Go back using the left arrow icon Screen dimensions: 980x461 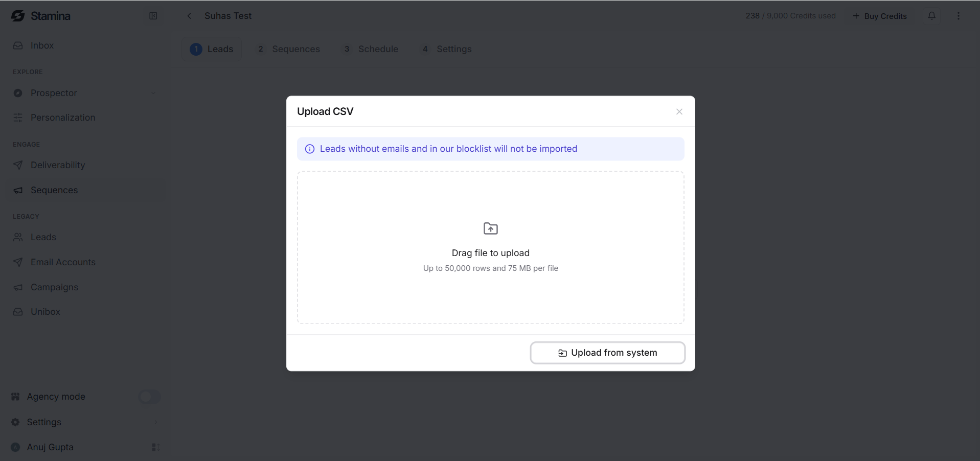[189, 16]
